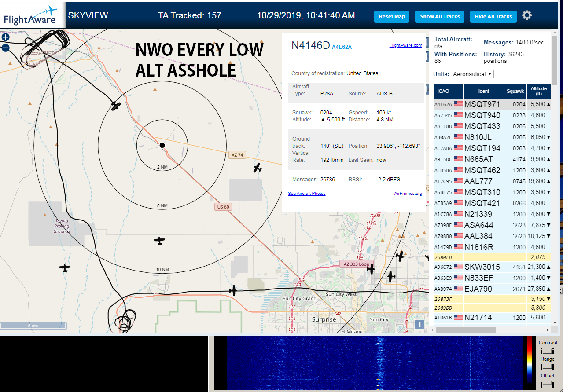Select aircraft icon right of AZ 303 Loop label

(x=371, y=268)
